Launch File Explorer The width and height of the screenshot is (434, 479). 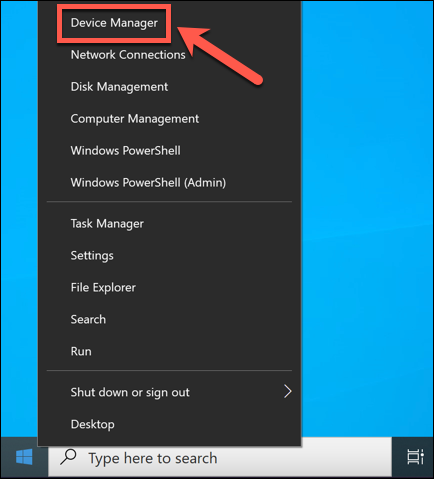103,287
